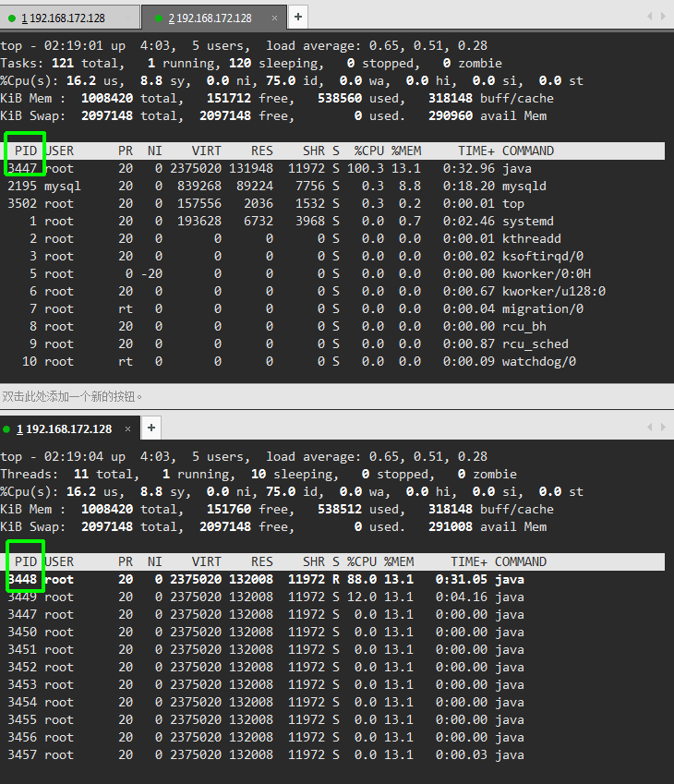The image size is (674, 784).
Task: Select upper tab 2 192.168.172.128
Action: (214, 18)
